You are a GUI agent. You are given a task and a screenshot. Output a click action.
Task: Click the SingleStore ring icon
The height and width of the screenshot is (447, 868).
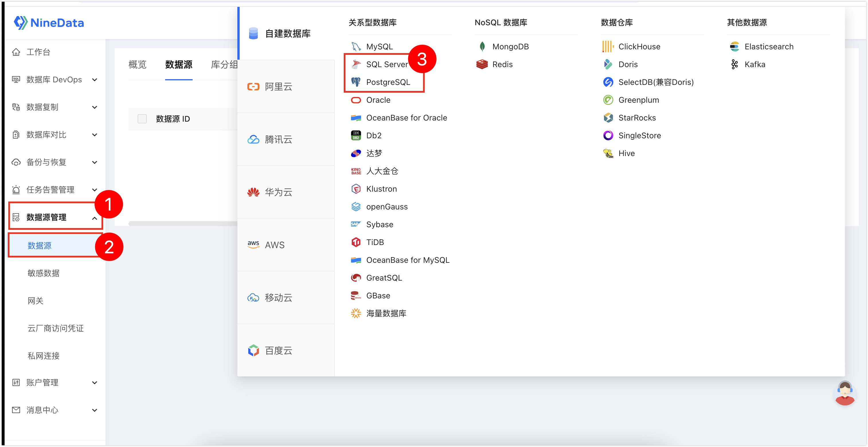608,135
